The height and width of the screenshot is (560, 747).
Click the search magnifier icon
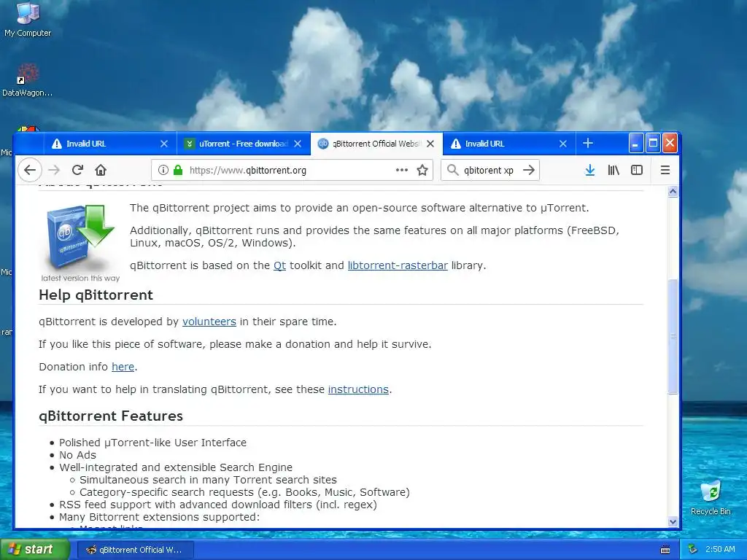tap(453, 170)
